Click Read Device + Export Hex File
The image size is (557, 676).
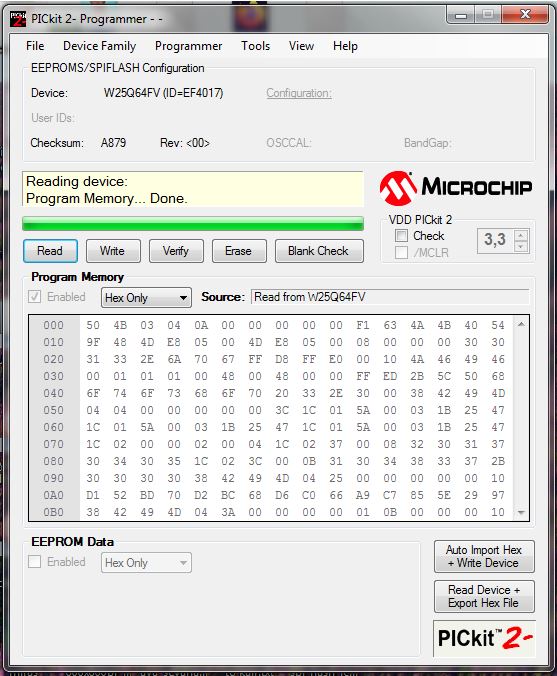pyautogui.click(x=484, y=596)
